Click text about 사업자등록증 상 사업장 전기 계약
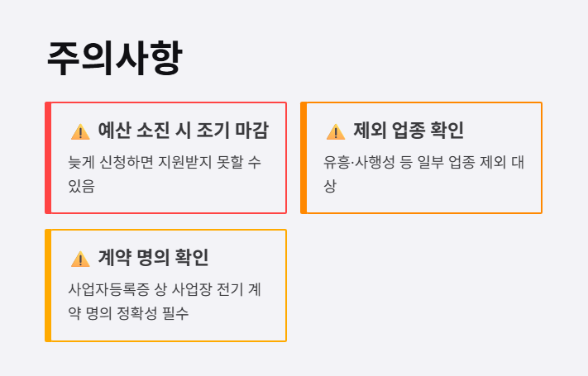The image size is (588, 376). pyautogui.click(x=165, y=301)
